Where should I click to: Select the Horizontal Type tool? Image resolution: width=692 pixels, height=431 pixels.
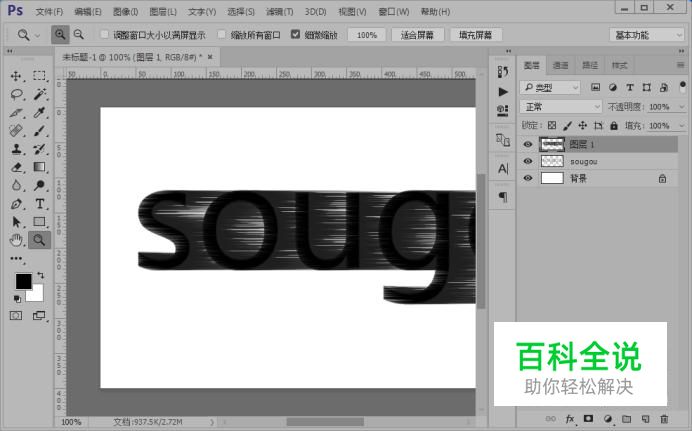click(x=40, y=203)
